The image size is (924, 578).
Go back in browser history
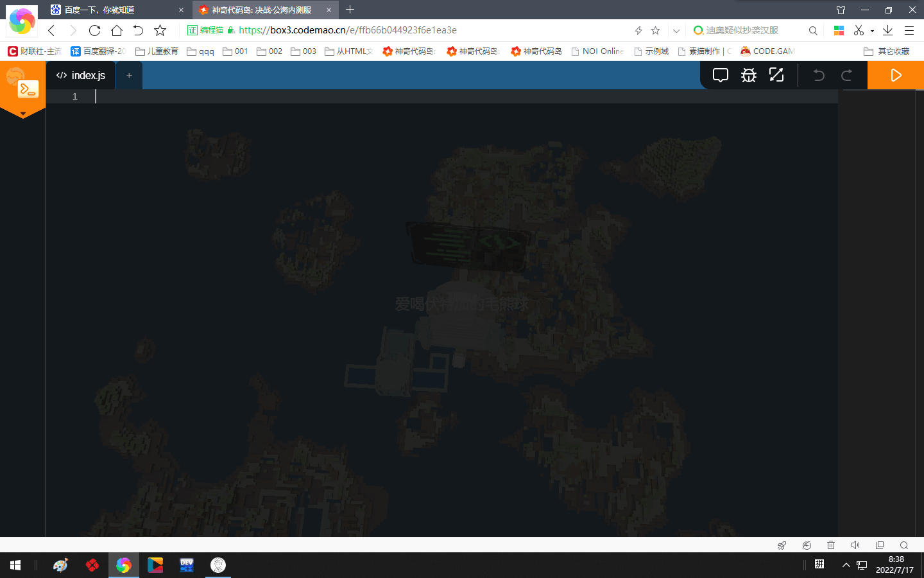(x=51, y=30)
